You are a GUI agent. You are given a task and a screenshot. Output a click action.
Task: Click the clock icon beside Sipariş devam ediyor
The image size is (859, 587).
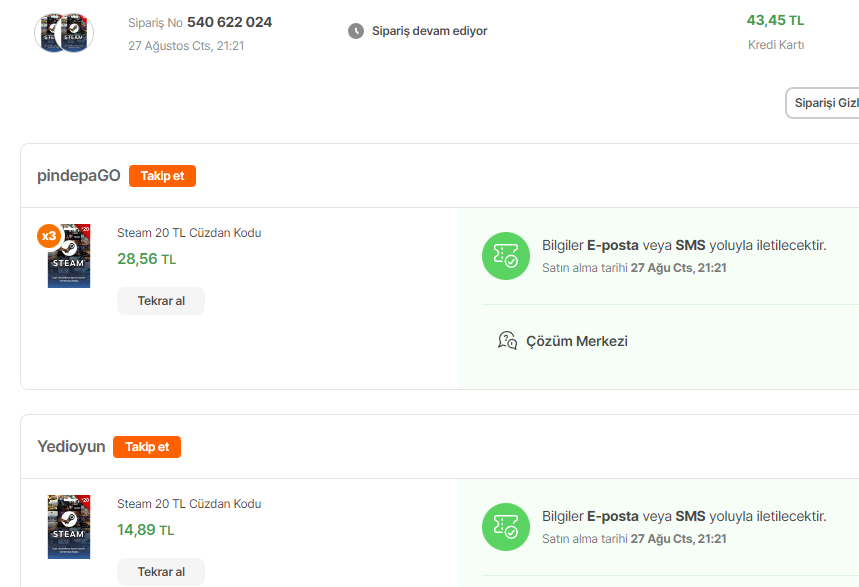(x=356, y=31)
